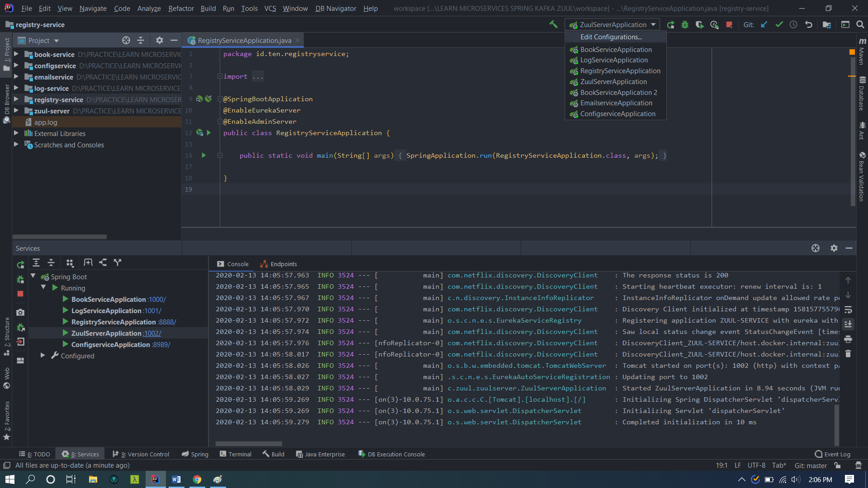Open Project panel settings gear
This screenshot has height=488, width=868.
click(x=159, y=40)
